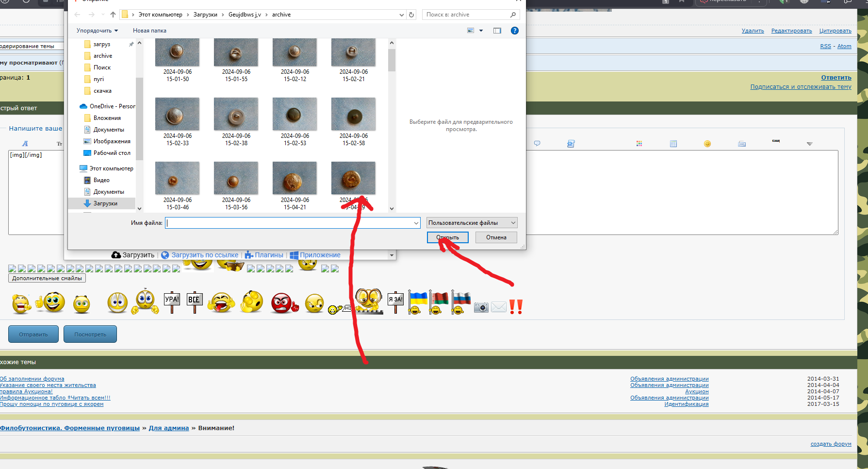Viewport: 868px width, 469px height.
Task: Click the font style 'A' editor icon
Action: click(x=25, y=144)
